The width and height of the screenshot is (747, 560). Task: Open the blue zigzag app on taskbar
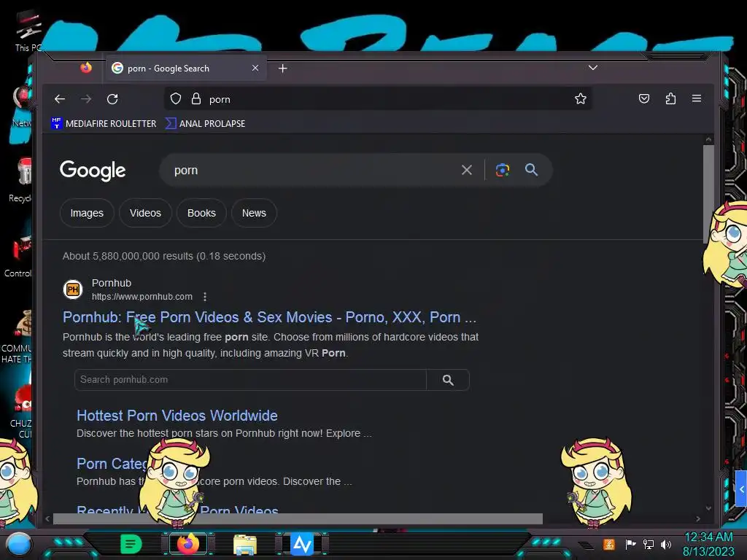coord(302,544)
